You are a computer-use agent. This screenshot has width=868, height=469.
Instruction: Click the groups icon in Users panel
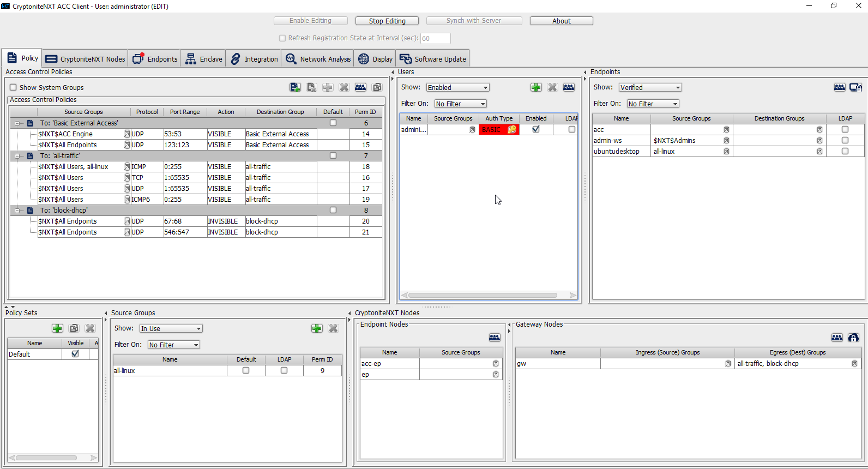click(x=569, y=87)
